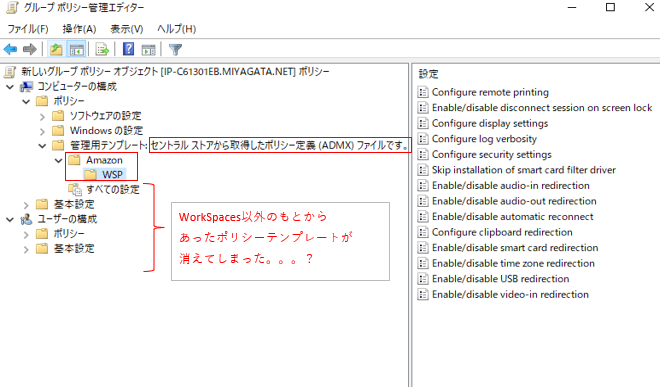
Task: Expand the ソフトウェアの設定 node
Action: 42,117
